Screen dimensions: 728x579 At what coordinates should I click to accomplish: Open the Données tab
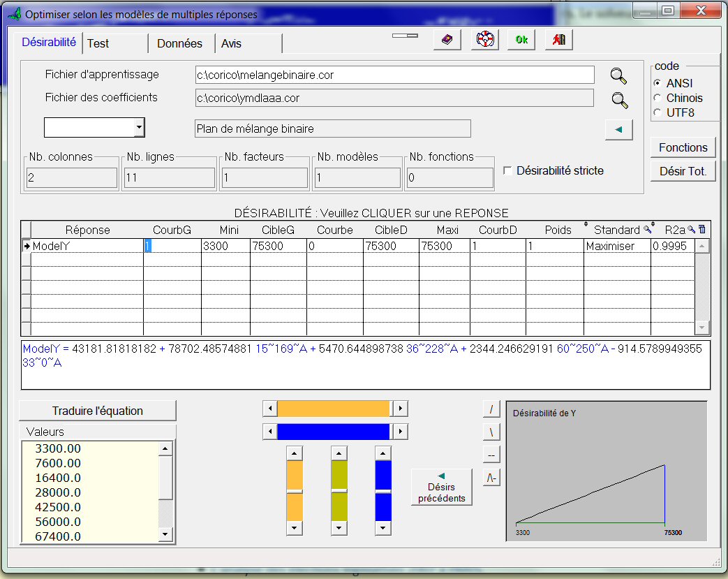179,43
